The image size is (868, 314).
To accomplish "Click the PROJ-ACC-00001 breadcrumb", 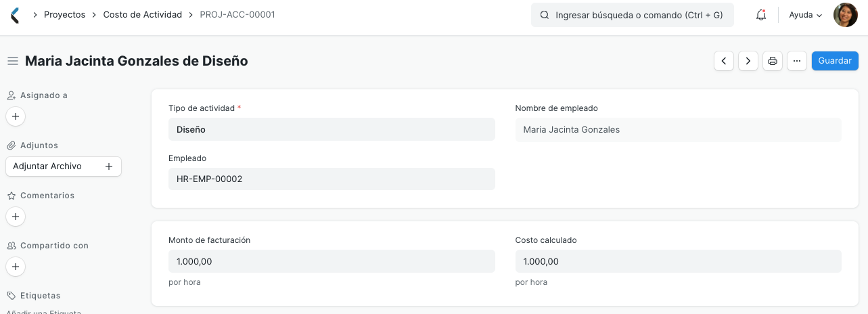I will pos(237,14).
